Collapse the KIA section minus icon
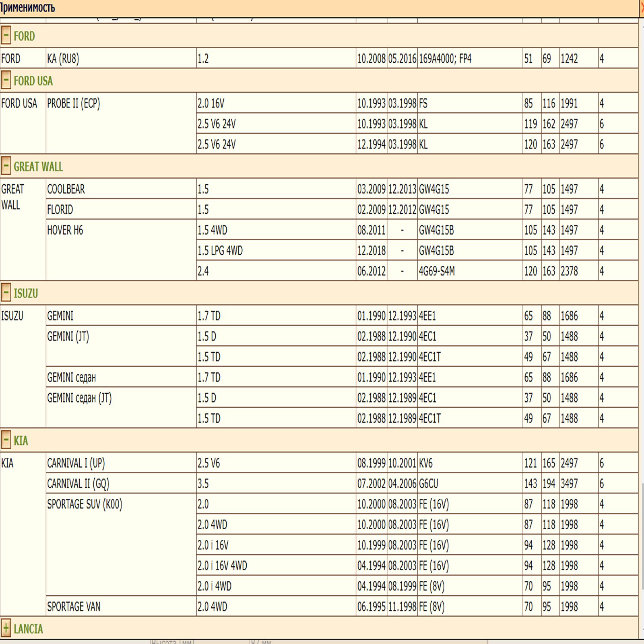 click(x=6, y=440)
